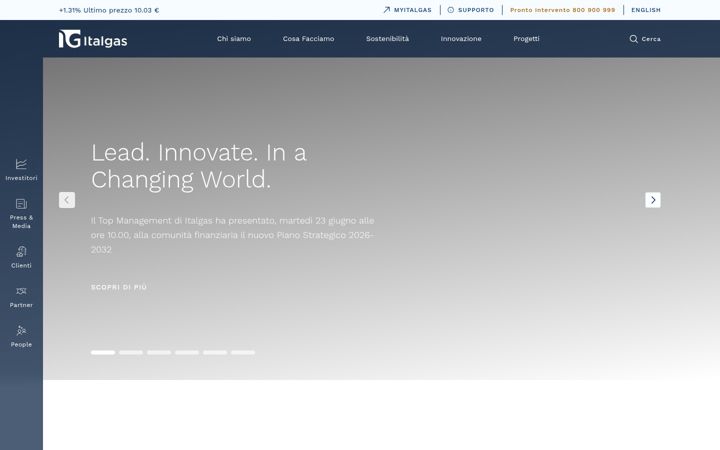Select the sixth carousel slide indicator
Viewport: 720px width, 450px height.
pyautogui.click(x=243, y=353)
